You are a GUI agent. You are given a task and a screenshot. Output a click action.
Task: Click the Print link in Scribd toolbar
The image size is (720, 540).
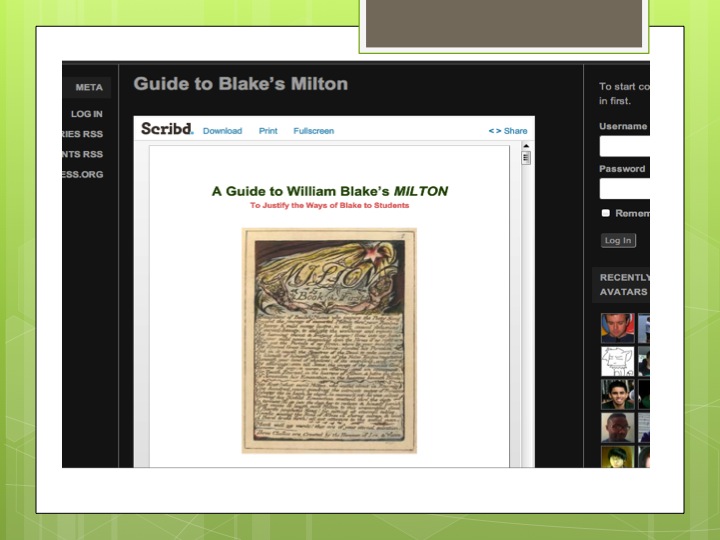268,131
